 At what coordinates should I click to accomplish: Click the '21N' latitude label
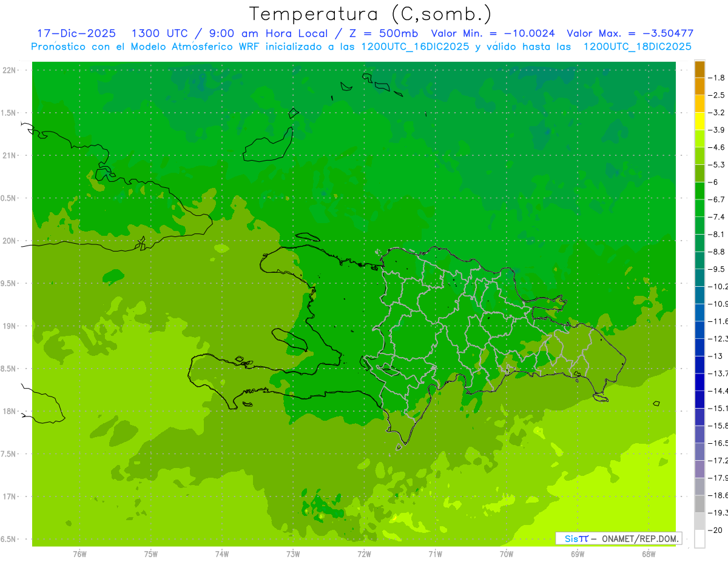[x=10, y=156]
